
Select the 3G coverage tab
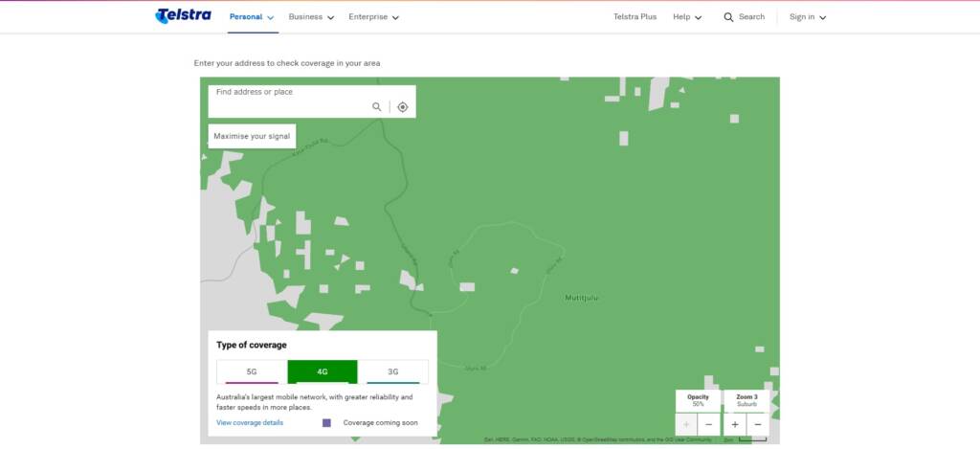[393, 371]
